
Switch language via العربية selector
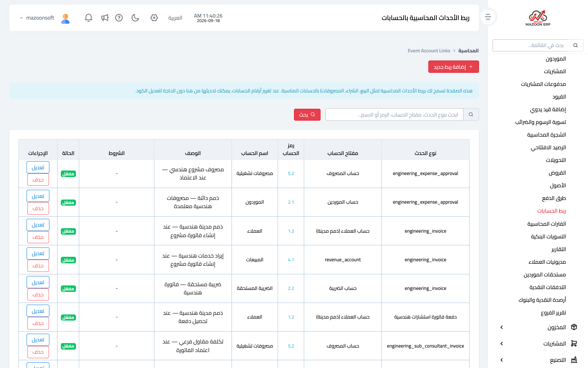(175, 18)
